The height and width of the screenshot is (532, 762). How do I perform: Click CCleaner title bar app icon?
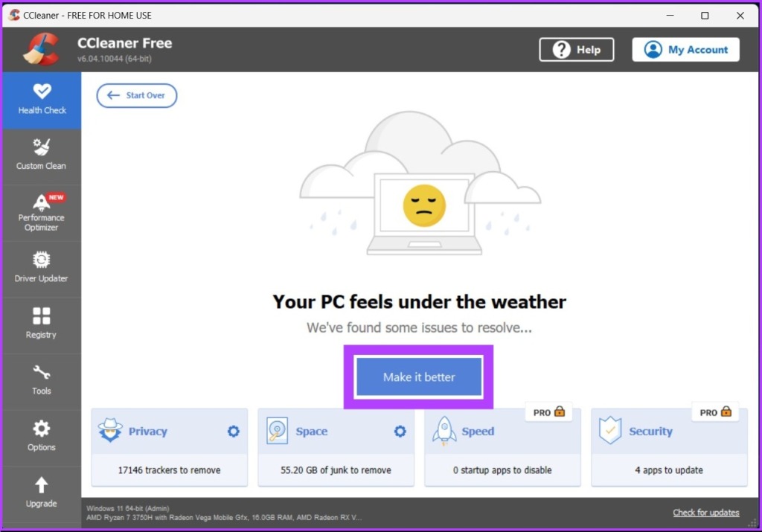point(13,15)
